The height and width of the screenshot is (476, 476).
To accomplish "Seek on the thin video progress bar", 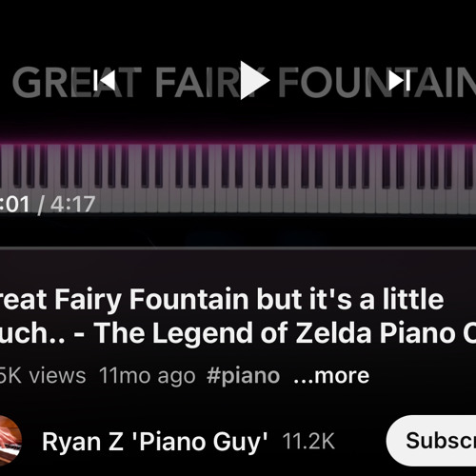I will tap(238, 248).
